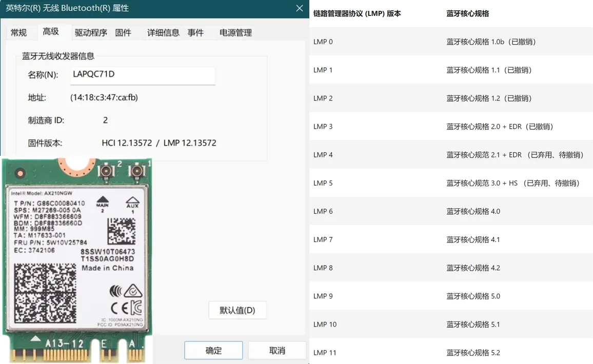The width and height of the screenshot is (593, 364).
Task: Click the LMP 7 row label
Action: [323, 239]
